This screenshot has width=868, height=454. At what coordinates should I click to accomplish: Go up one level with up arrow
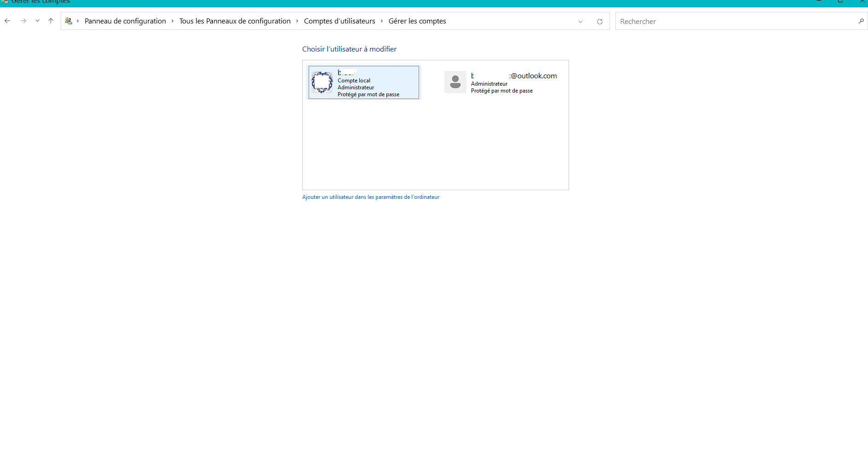pyautogui.click(x=51, y=21)
